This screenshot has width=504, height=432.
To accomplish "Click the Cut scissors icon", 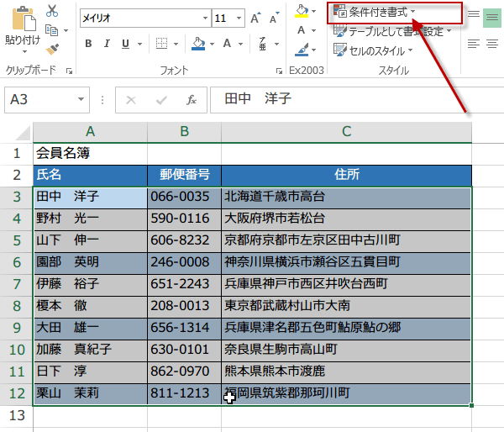I will click(52, 11).
